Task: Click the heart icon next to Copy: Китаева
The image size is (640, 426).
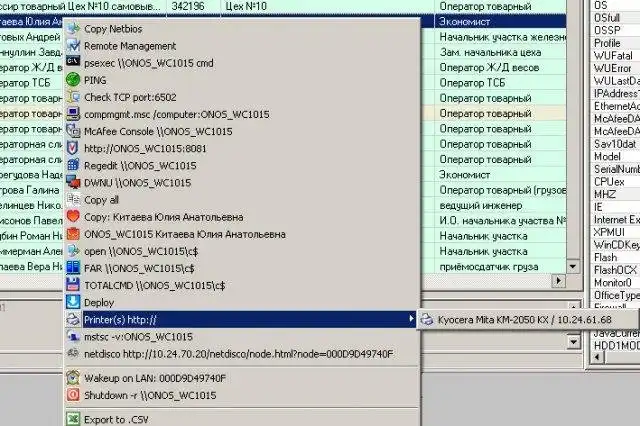Action: coord(73,217)
